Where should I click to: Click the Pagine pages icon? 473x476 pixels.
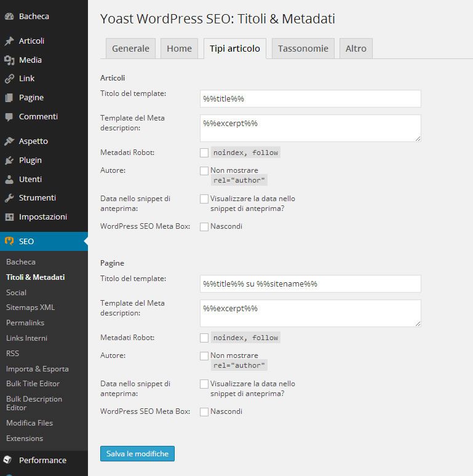[x=9, y=98]
